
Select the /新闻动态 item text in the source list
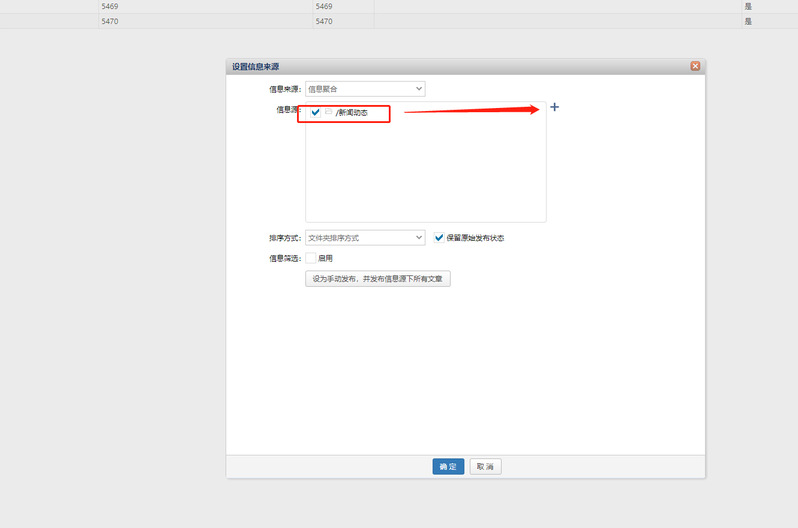coord(352,113)
